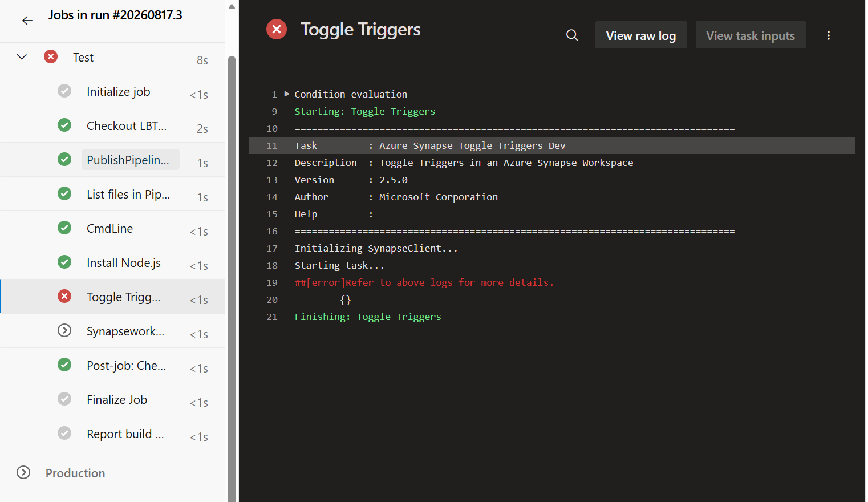Viewport: 868px width, 502px height.
Task: Click the skipped arrow icon beside Synapsework
Action: click(x=64, y=330)
